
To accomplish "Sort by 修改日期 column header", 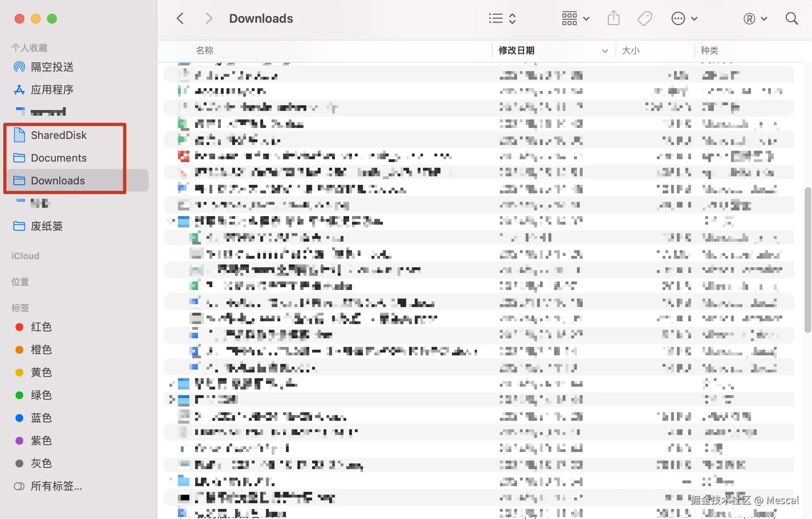I will [x=516, y=51].
